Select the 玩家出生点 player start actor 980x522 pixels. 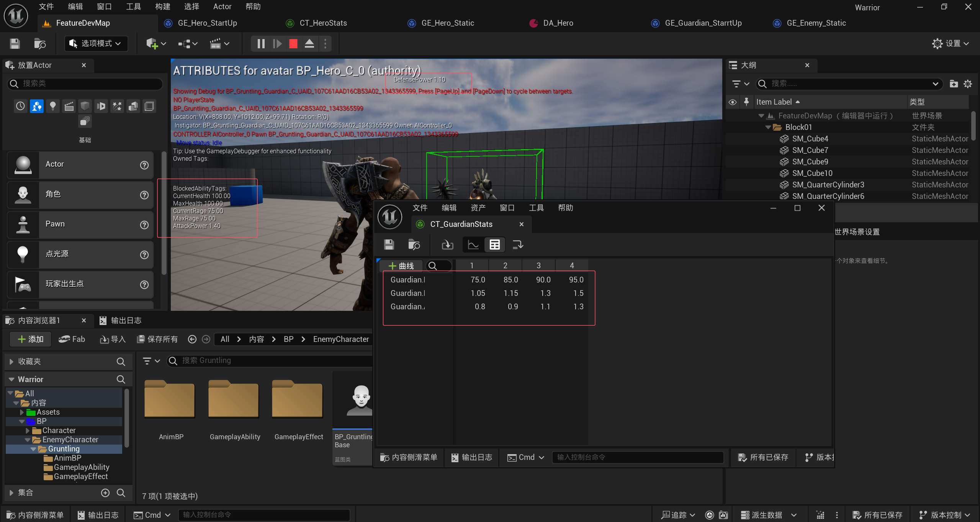point(80,284)
